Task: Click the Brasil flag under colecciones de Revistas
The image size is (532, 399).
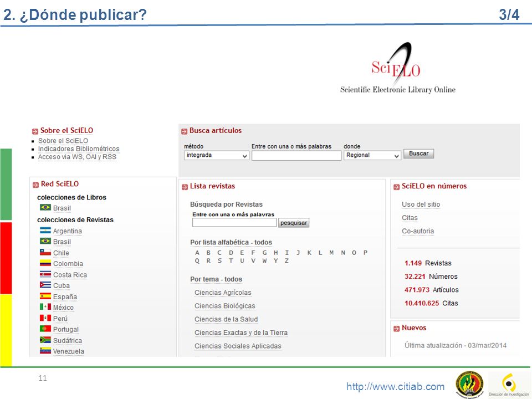Action: pos(45,241)
